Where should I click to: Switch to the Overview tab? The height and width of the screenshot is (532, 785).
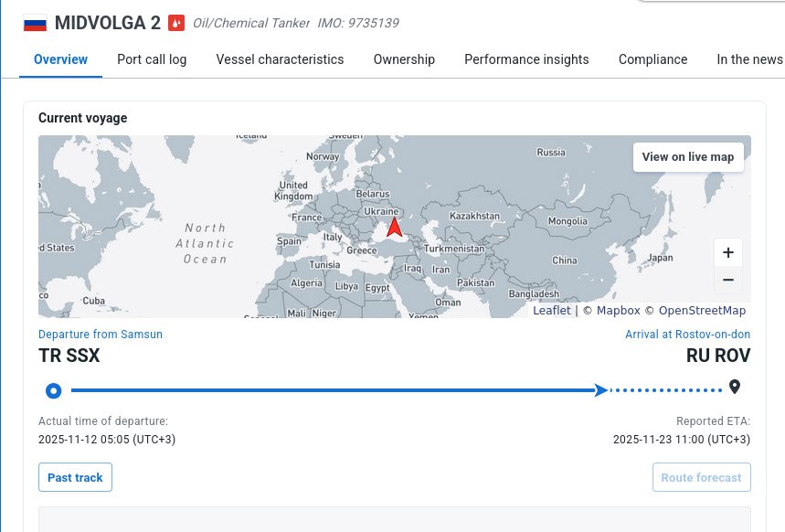point(60,59)
